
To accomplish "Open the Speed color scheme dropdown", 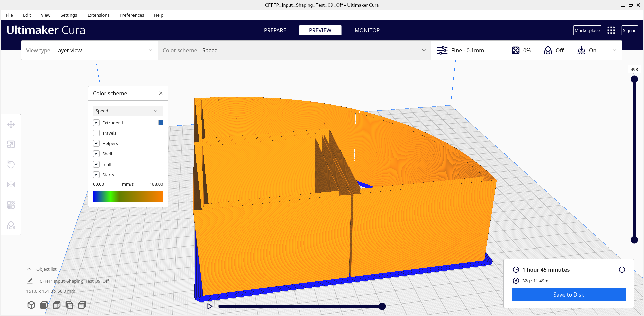I will click(x=128, y=111).
